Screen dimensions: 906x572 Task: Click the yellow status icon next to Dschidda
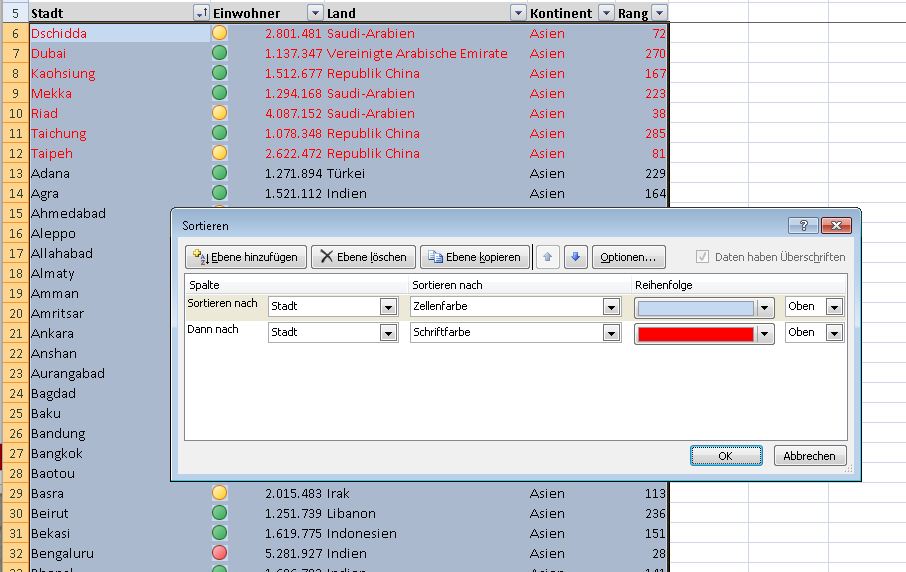coord(219,33)
